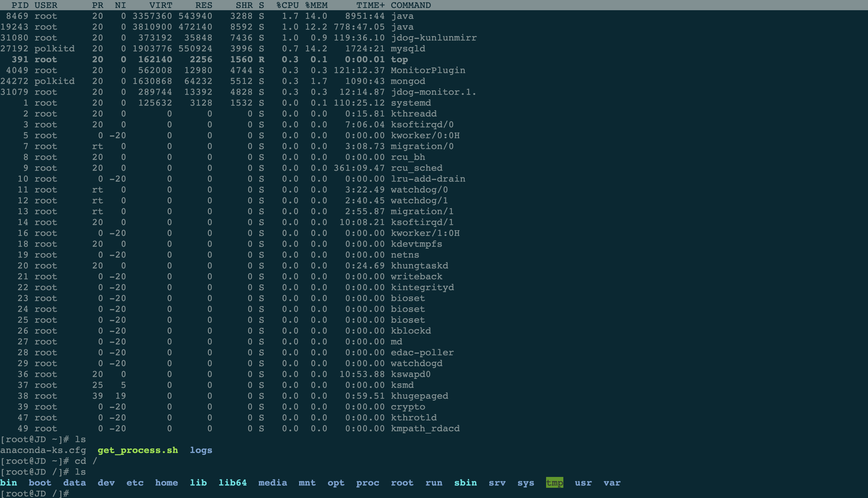Screen dimensions: 868x498
Task: Select the jdog-monitor.1. command text
Action: click(433, 92)
